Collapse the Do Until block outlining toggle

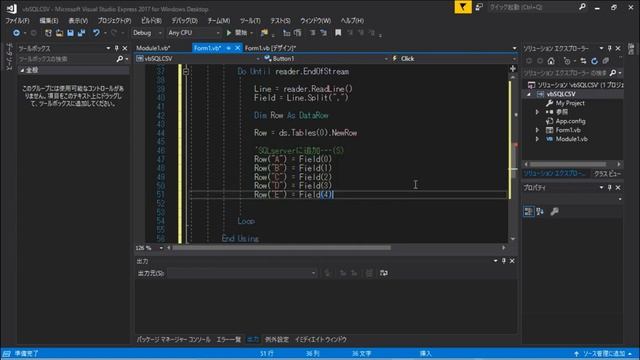point(186,71)
